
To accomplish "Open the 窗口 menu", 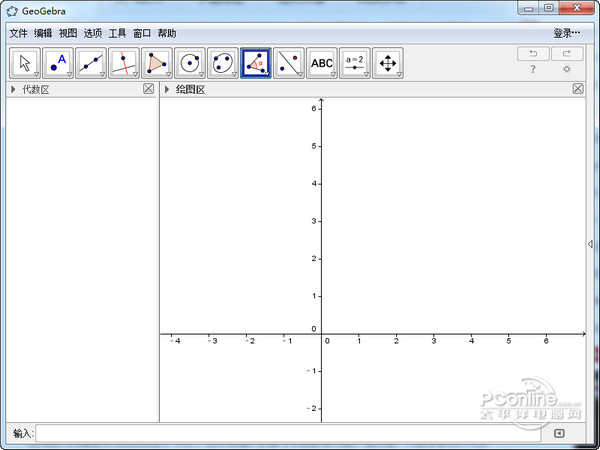I will click(x=142, y=33).
